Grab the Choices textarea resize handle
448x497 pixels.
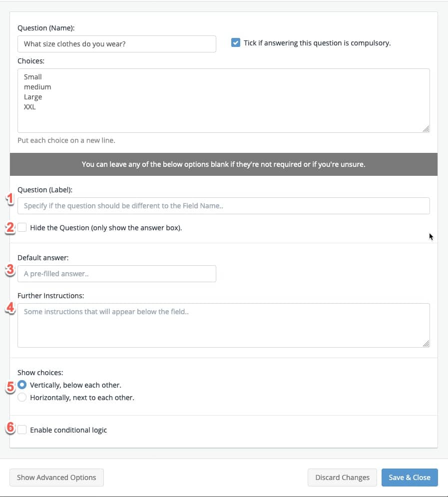coord(426,129)
